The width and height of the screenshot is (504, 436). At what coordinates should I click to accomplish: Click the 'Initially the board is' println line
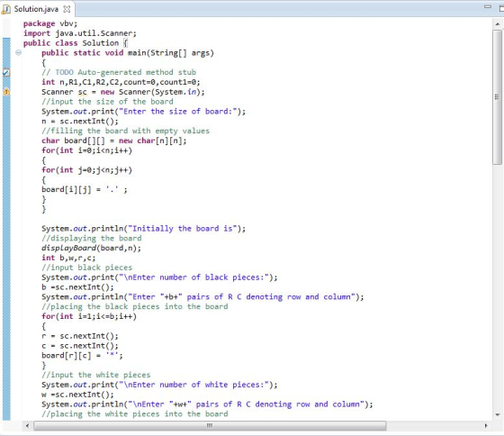tap(143, 229)
